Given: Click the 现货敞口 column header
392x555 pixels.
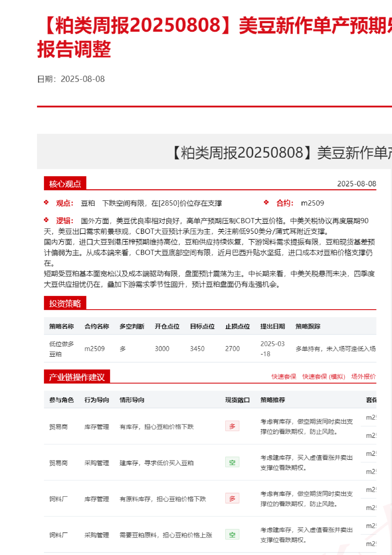Looking at the screenshot, I should click(x=237, y=400).
